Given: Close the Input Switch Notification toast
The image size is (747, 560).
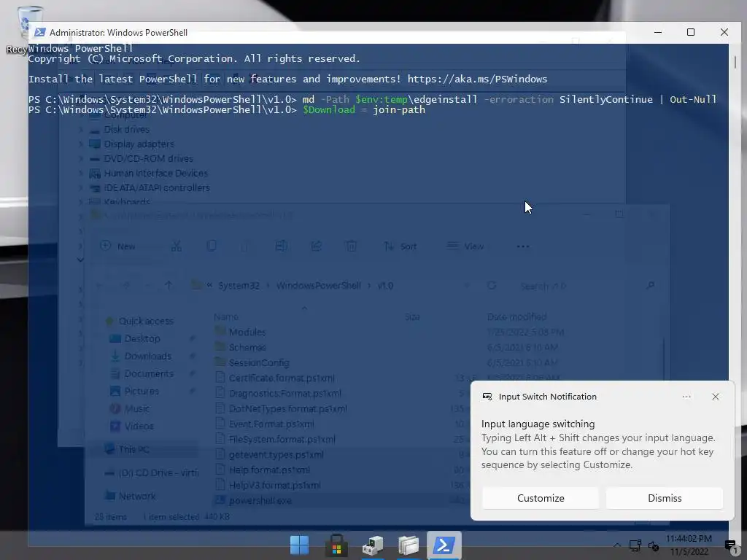Looking at the screenshot, I should pos(716,397).
